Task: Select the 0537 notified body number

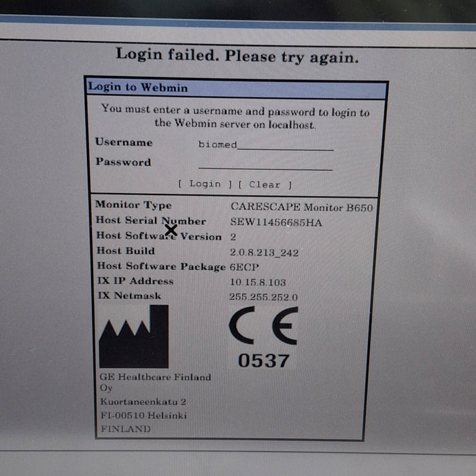Action: [263, 361]
